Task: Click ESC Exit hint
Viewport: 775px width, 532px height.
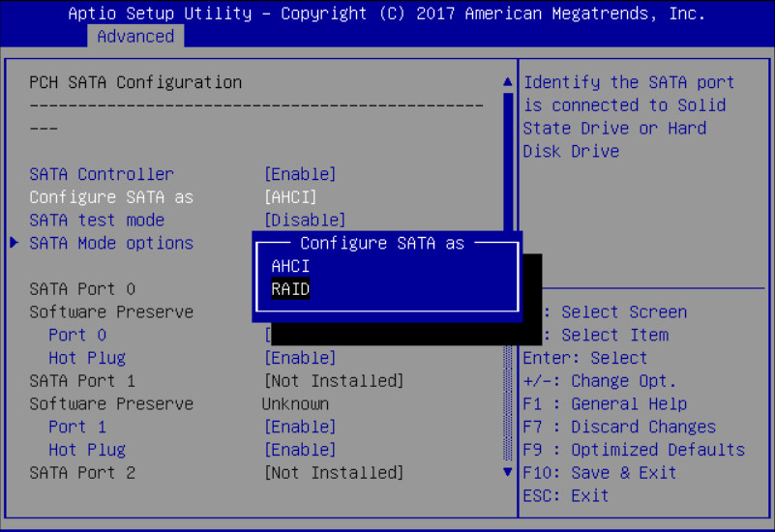Action: [x=566, y=495]
